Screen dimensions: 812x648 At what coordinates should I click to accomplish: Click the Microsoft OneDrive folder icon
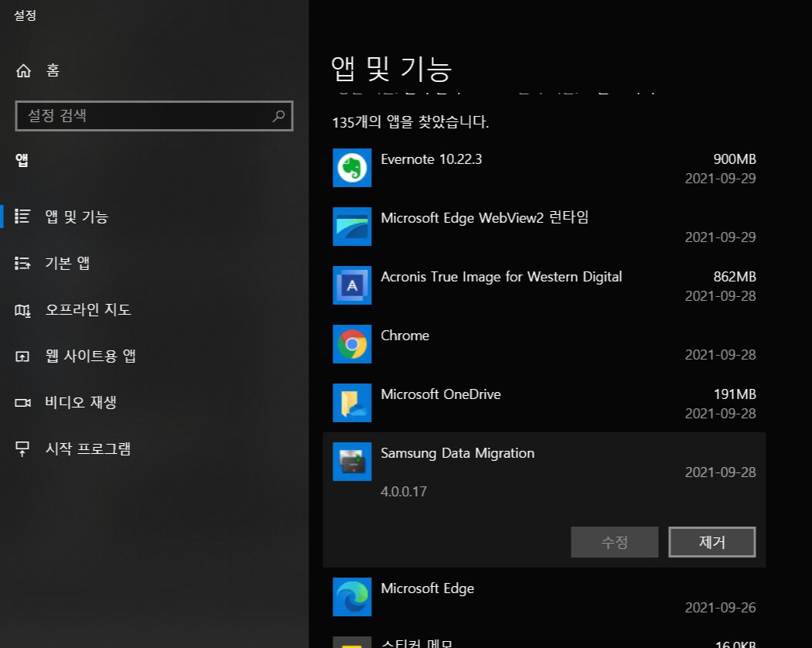click(x=352, y=403)
